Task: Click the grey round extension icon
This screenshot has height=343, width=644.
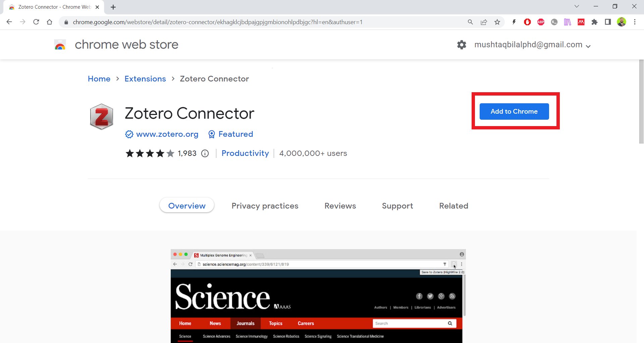Action: tap(554, 22)
